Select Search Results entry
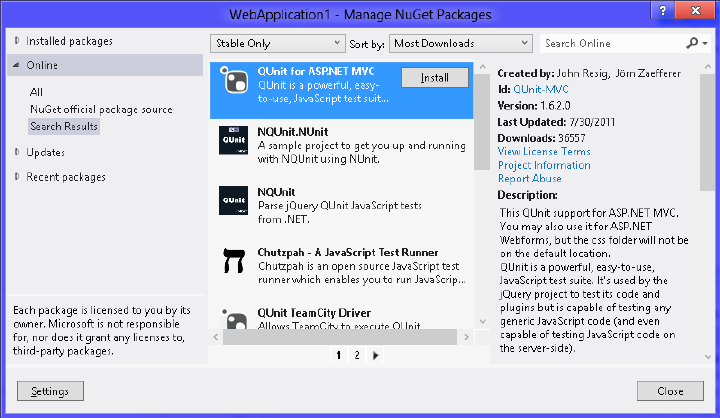720x418 pixels. (x=64, y=126)
